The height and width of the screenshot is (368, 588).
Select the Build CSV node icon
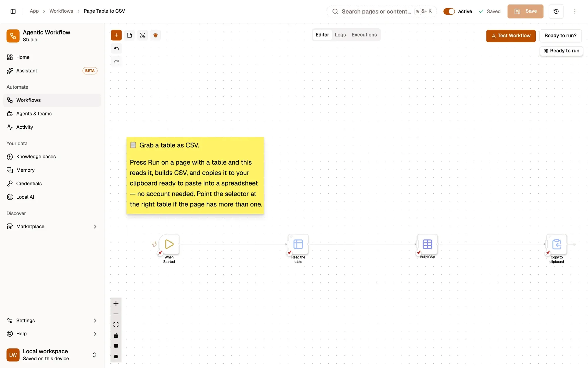(427, 244)
